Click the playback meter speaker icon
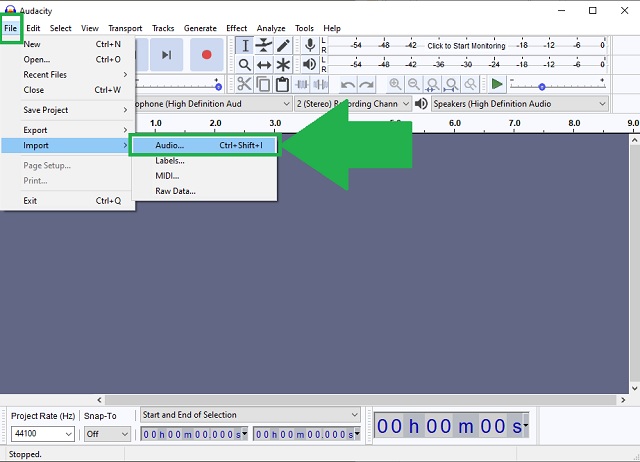The width and height of the screenshot is (640, 462). point(310,64)
